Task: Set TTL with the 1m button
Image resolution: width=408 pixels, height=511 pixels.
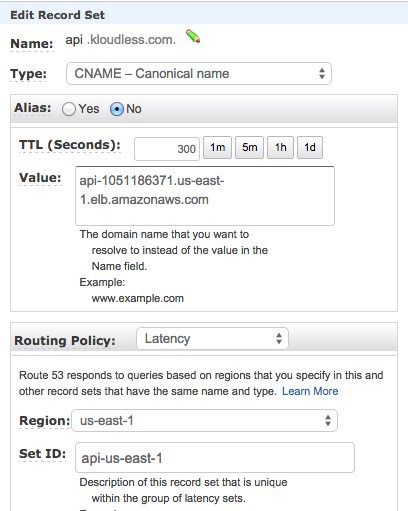Action: 217,147
